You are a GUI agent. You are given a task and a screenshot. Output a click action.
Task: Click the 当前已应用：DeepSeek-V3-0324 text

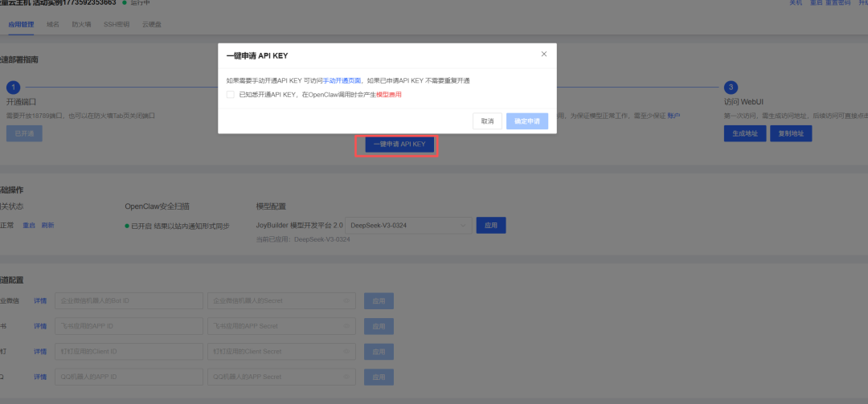click(303, 239)
